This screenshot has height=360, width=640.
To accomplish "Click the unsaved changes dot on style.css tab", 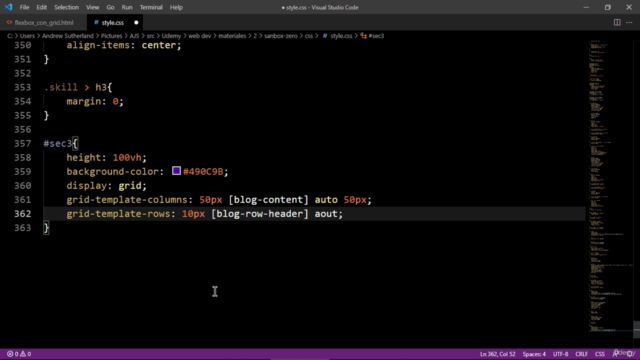I will pos(136,22).
